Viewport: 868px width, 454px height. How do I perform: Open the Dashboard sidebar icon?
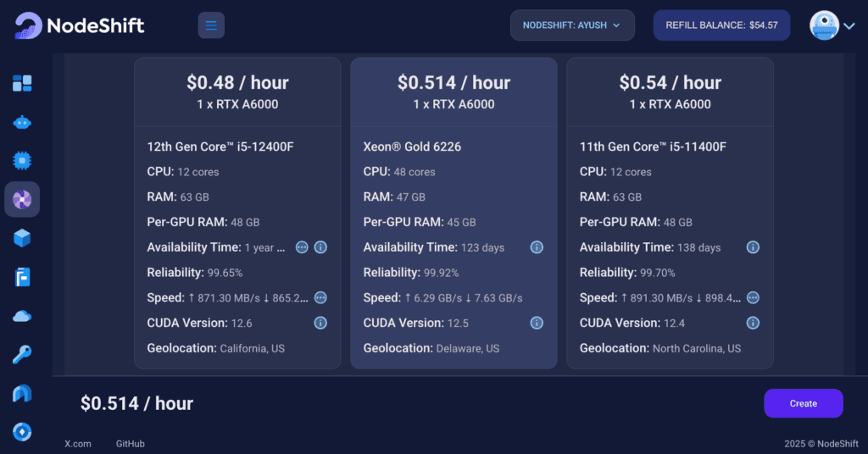click(22, 84)
